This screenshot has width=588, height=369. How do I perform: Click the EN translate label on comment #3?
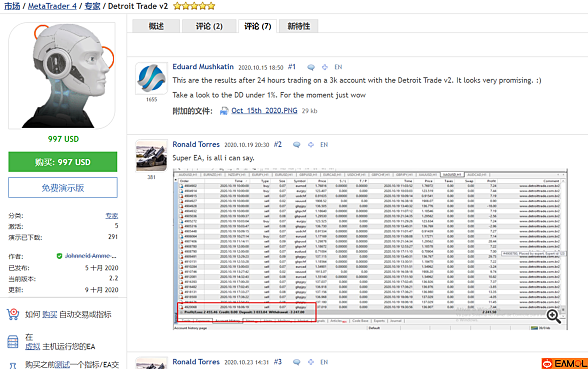coord(324,362)
